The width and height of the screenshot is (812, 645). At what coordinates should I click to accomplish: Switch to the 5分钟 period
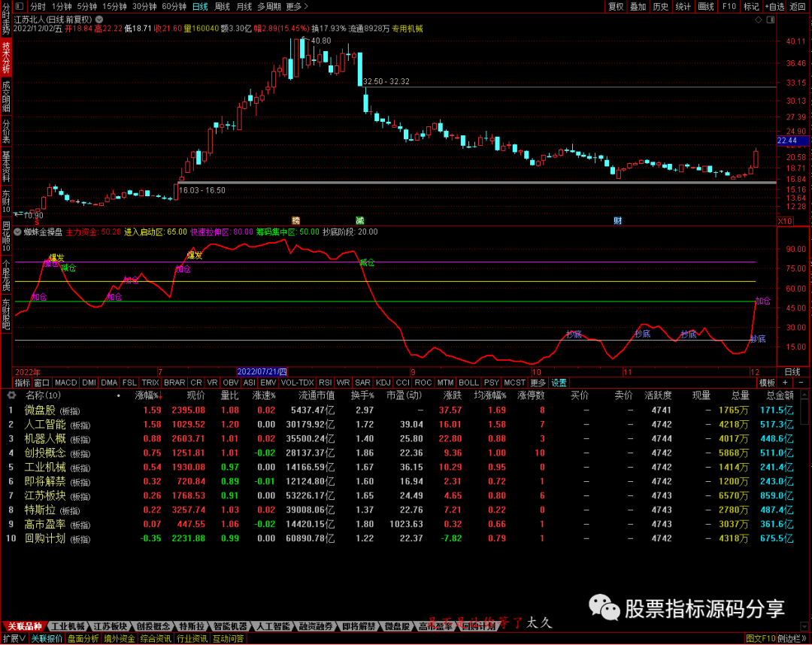[x=87, y=7]
